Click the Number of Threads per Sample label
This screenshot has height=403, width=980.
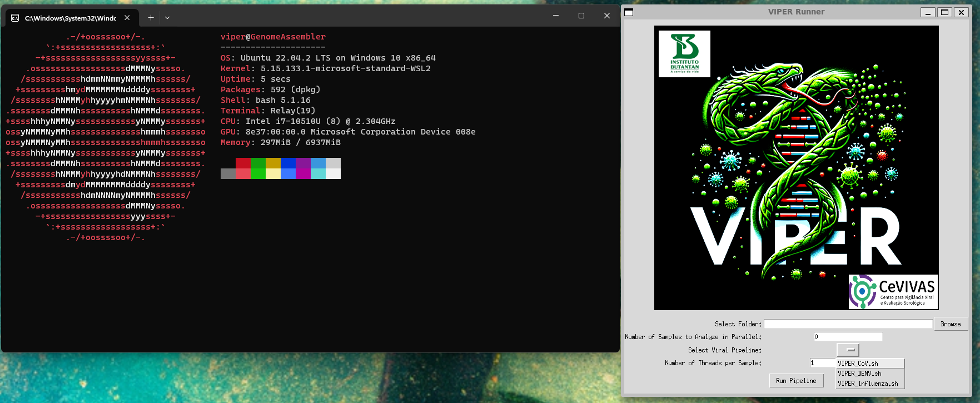[x=713, y=363]
